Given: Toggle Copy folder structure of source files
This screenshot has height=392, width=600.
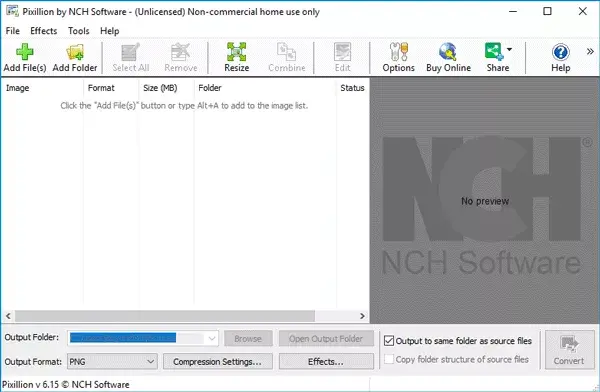Looking at the screenshot, I should (389, 359).
